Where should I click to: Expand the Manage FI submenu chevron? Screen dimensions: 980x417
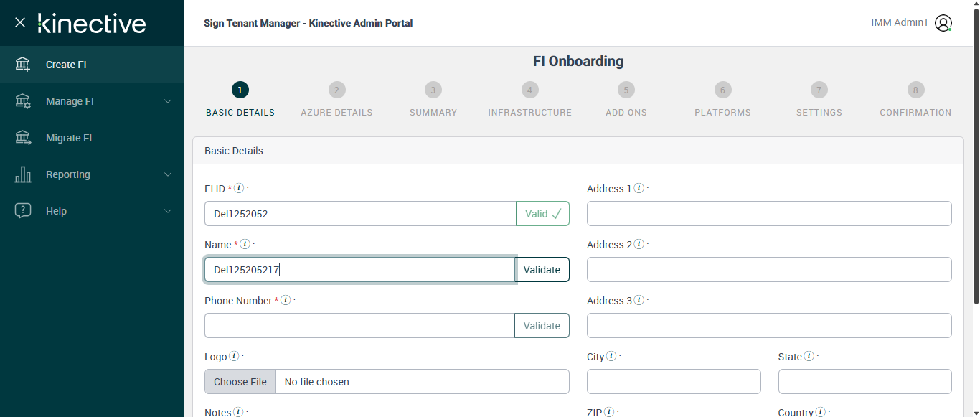168,101
